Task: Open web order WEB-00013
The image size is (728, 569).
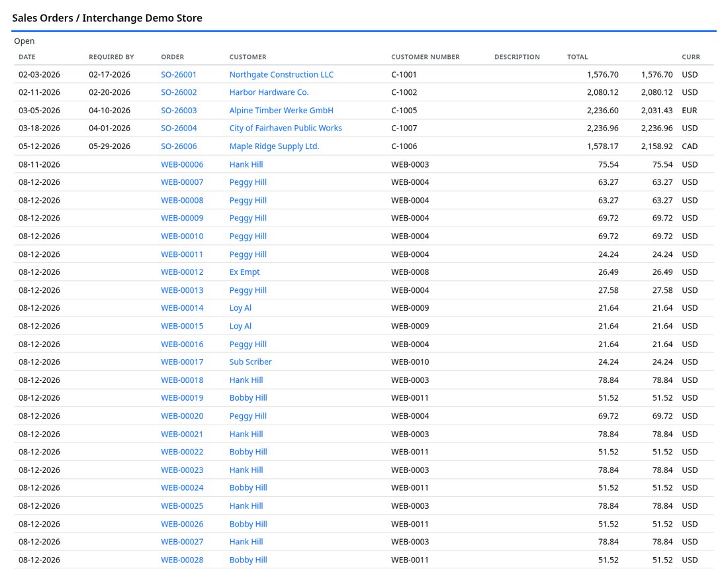Action: tap(182, 289)
